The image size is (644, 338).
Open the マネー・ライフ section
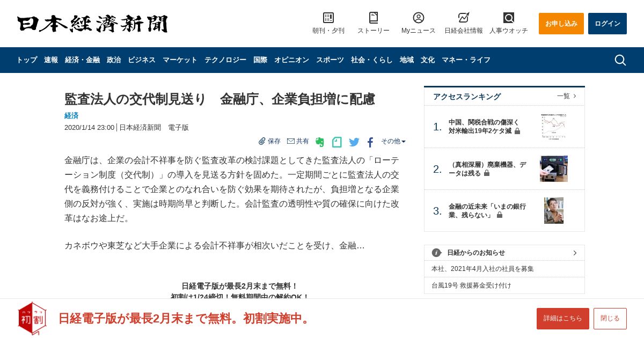pyautogui.click(x=466, y=60)
